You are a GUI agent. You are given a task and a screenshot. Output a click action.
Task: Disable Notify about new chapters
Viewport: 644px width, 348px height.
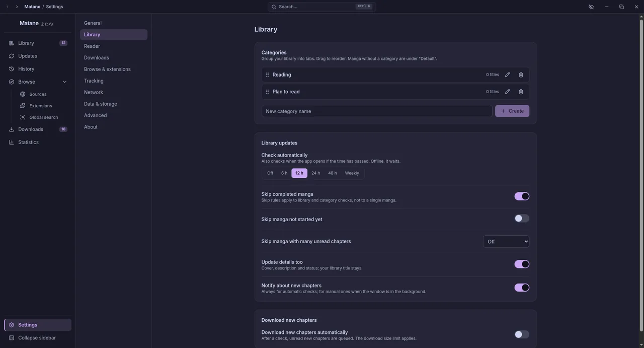pyautogui.click(x=522, y=288)
